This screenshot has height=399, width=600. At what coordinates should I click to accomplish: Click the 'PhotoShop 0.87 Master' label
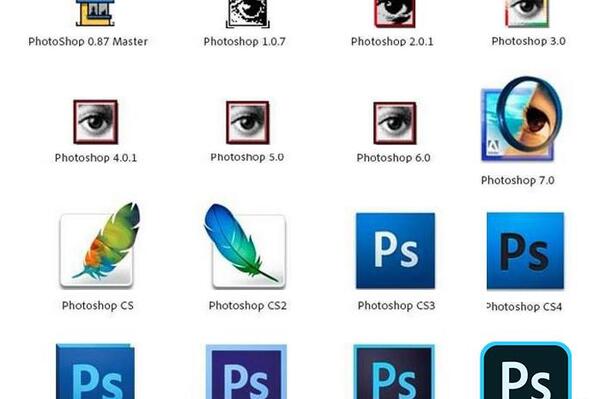[88, 41]
